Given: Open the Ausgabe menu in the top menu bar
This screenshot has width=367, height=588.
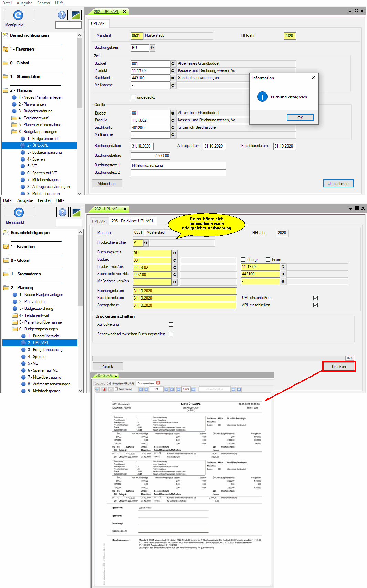Looking at the screenshot, I should [x=24, y=3].
